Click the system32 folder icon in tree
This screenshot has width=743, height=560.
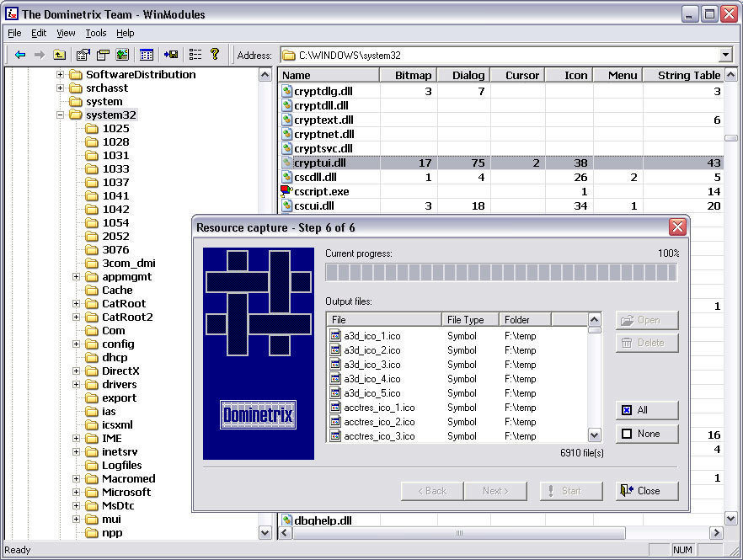coord(75,115)
